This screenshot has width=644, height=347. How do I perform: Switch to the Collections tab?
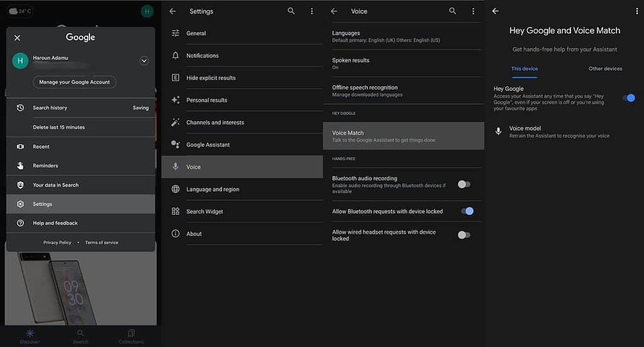pos(131,336)
